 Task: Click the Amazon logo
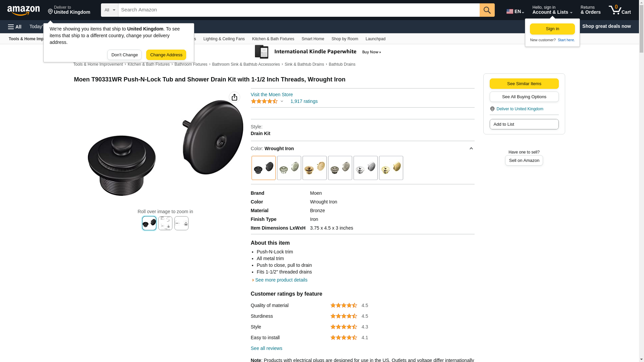[x=23, y=10]
